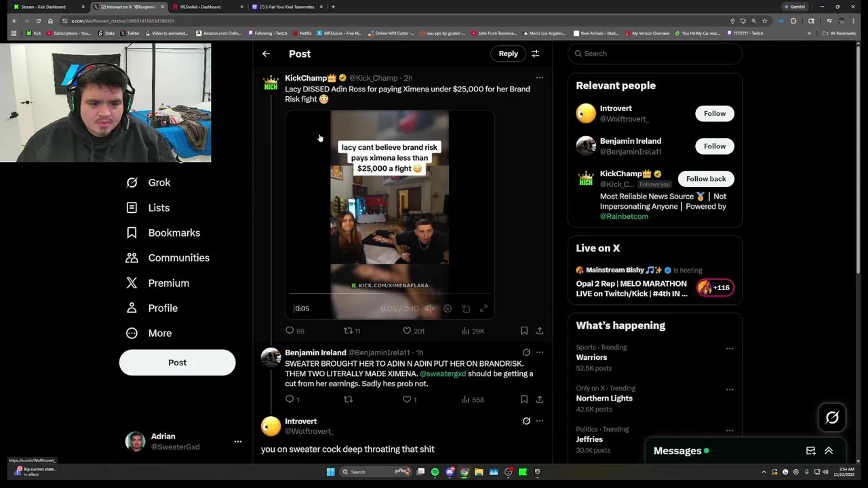
Task: Click the X search field
Action: (x=655, y=54)
